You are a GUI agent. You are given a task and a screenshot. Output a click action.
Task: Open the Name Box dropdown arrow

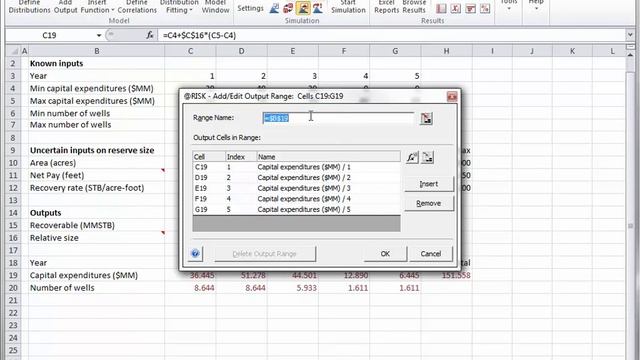point(99,36)
